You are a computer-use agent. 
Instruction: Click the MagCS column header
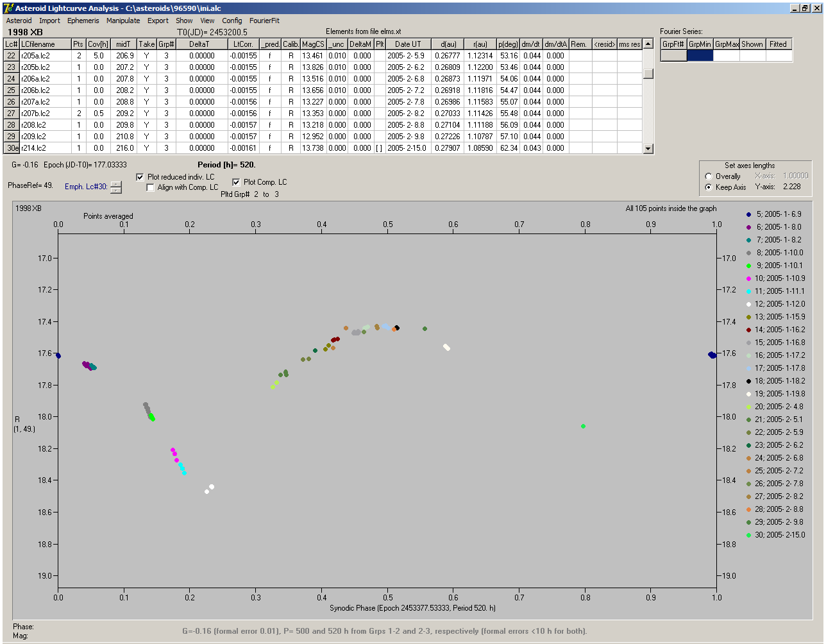(x=313, y=44)
